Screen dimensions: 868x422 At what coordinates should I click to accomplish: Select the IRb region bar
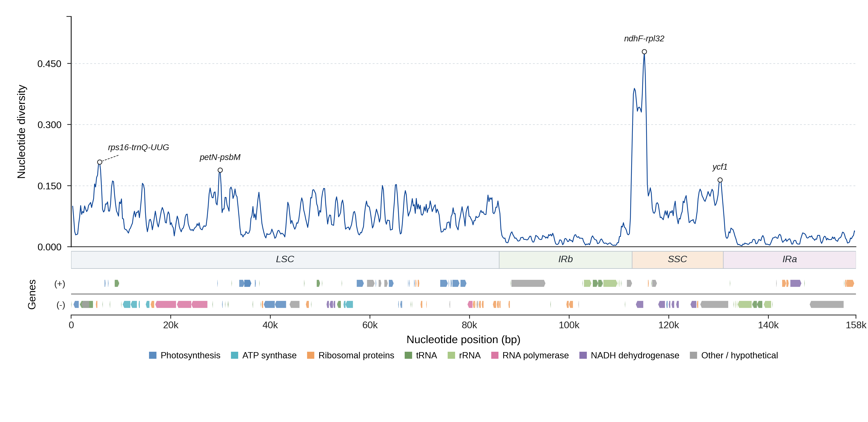(x=565, y=260)
